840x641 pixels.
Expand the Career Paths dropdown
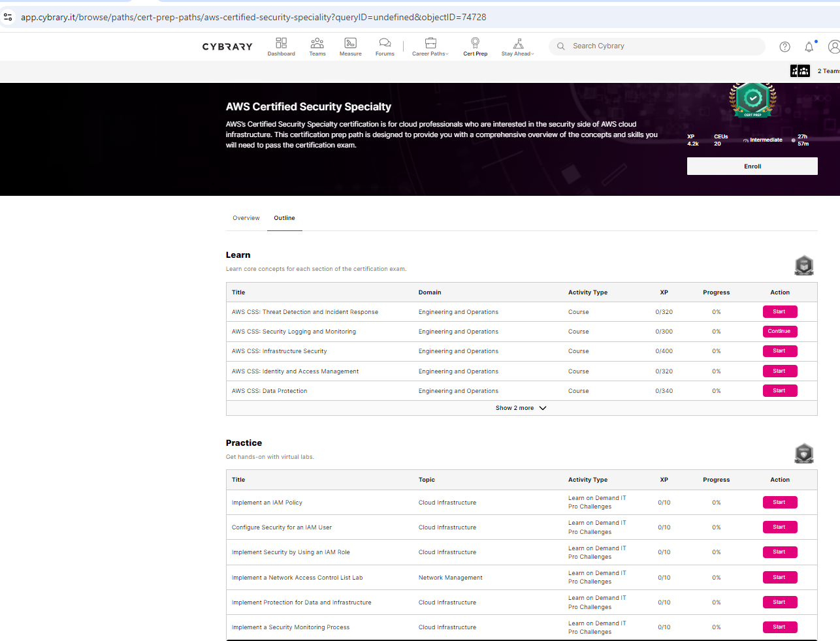(430, 46)
